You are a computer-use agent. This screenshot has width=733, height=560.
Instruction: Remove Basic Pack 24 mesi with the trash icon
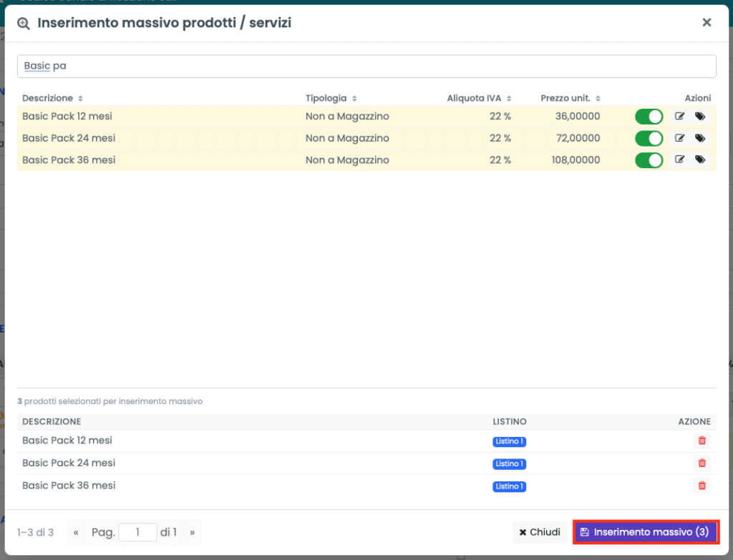702,463
